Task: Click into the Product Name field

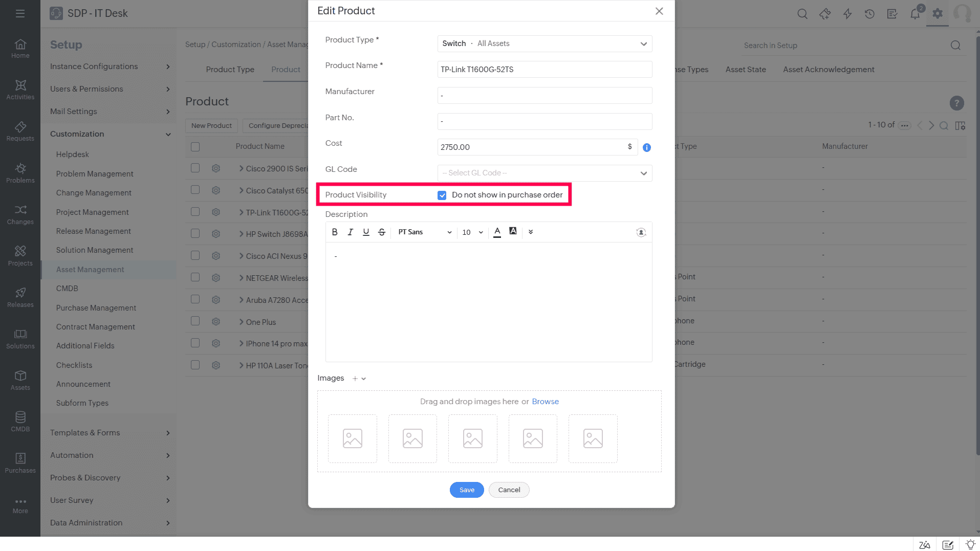Action: pos(545,70)
